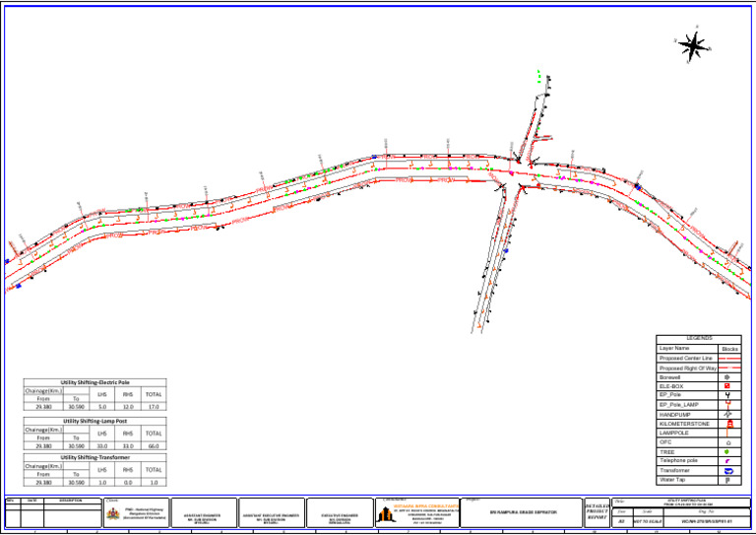This screenshot has height=535, width=756.
Task: Click the Lamp Post table 'To' value 30.590
Action: (76, 446)
